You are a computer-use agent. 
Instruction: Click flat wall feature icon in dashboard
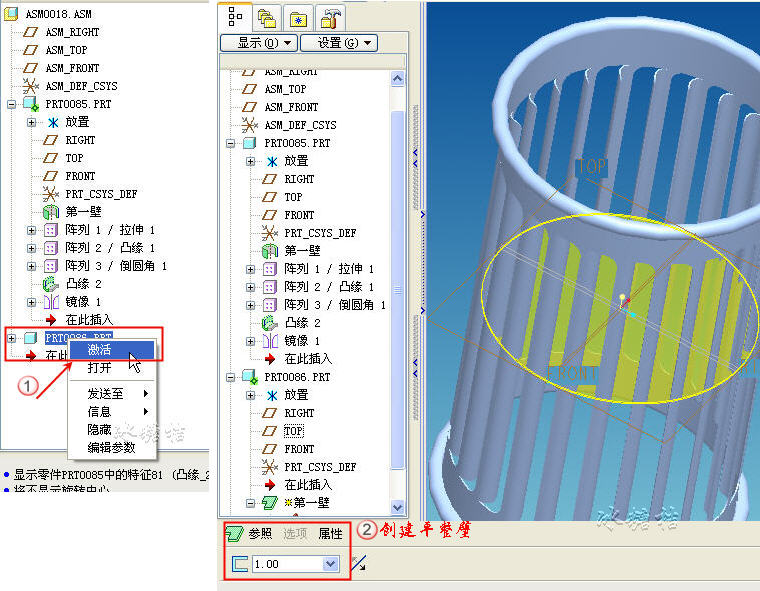click(x=236, y=534)
